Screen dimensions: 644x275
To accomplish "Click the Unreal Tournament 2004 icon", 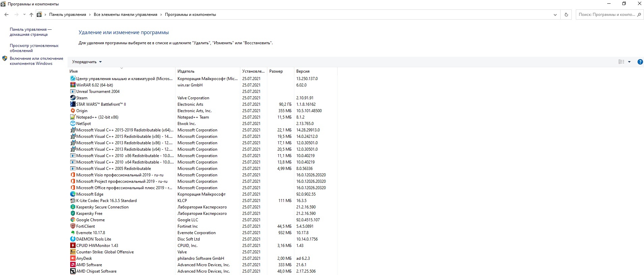I will 73,92.
